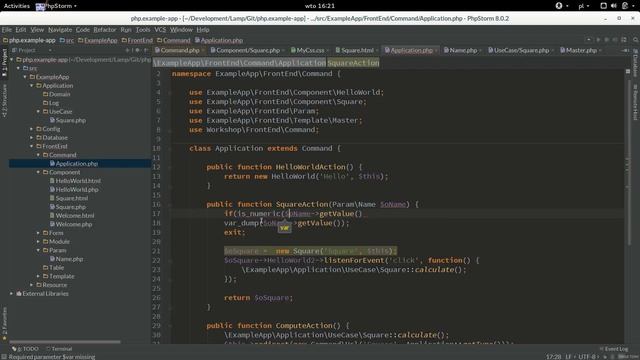
Task: Switch to the UseCase/Square.php tab
Action: [521, 50]
